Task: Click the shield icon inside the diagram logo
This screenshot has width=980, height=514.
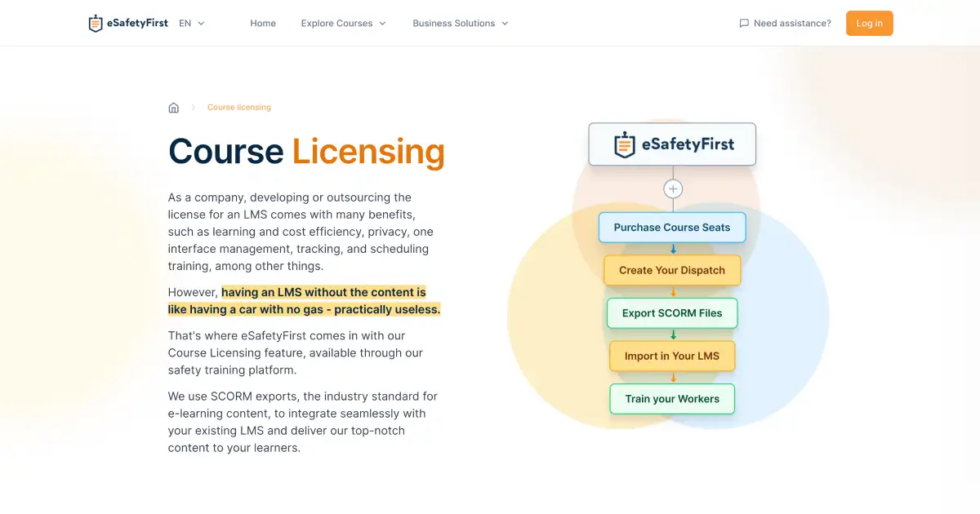Action: tap(624, 144)
